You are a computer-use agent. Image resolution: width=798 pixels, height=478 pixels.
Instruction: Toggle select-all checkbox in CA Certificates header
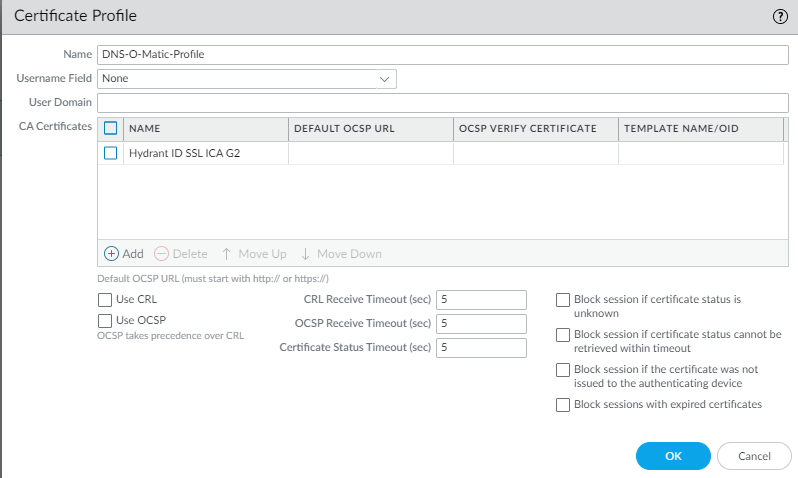(111, 128)
